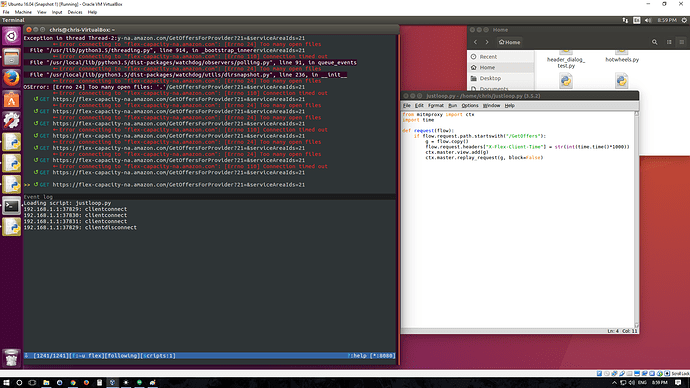This screenshot has width=690, height=388.
Task: Open session gear menu in Ubuntu panel
Action: tap(684, 20)
